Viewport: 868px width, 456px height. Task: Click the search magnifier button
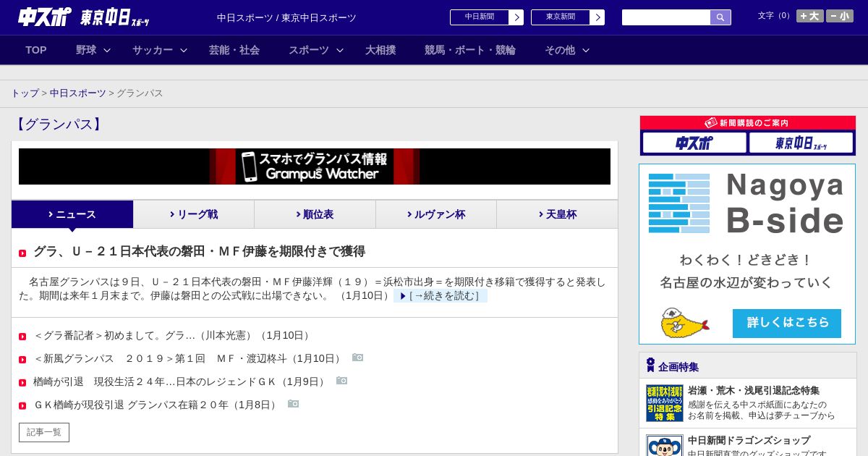(x=720, y=17)
